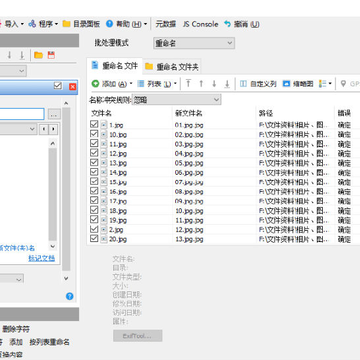This screenshot has height=360, width=360.
Task: Open the 导入 import menu
Action: 12,24
